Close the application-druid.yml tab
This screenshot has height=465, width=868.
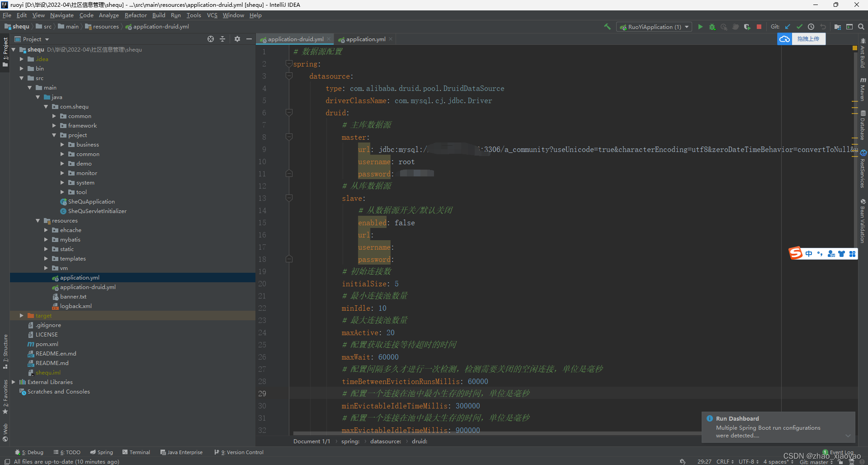click(x=329, y=39)
